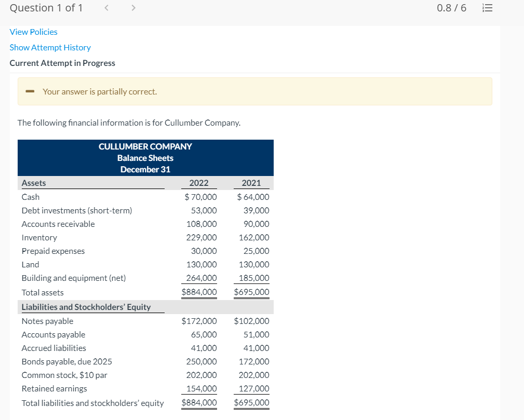Select the score display showing 0.8 / 6
Viewport: 524px width, 420px height.
click(x=451, y=8)
